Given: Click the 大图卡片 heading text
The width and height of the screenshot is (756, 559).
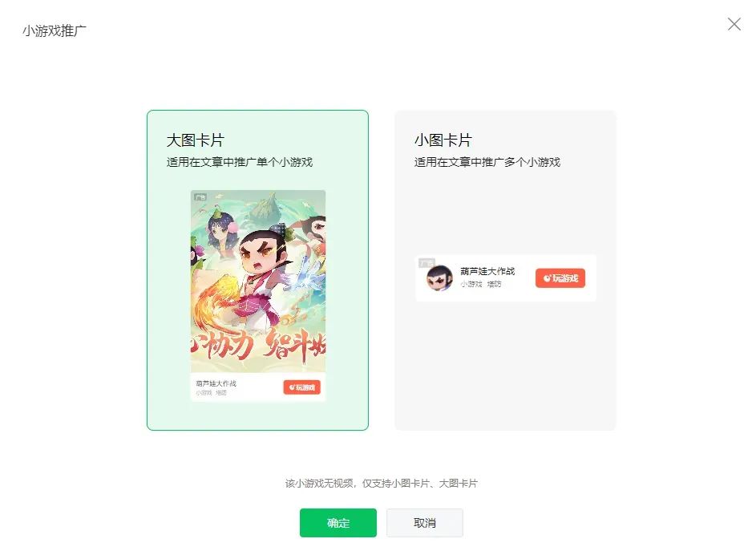Looking at the screenshot, I should click(x=196, y=140).
